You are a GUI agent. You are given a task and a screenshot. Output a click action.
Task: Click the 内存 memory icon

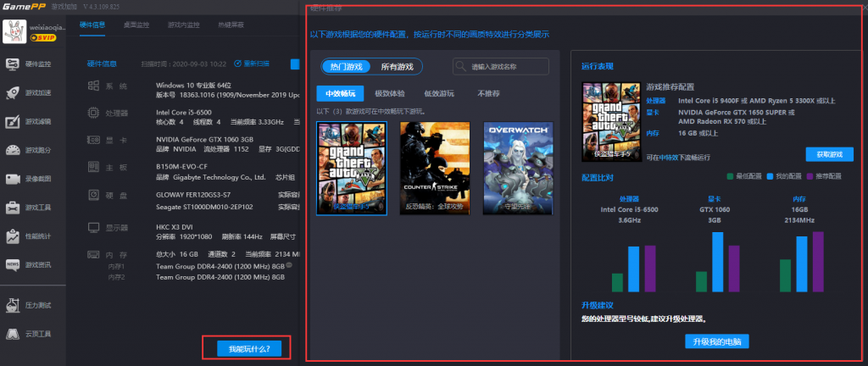click(x=94, y=254)
